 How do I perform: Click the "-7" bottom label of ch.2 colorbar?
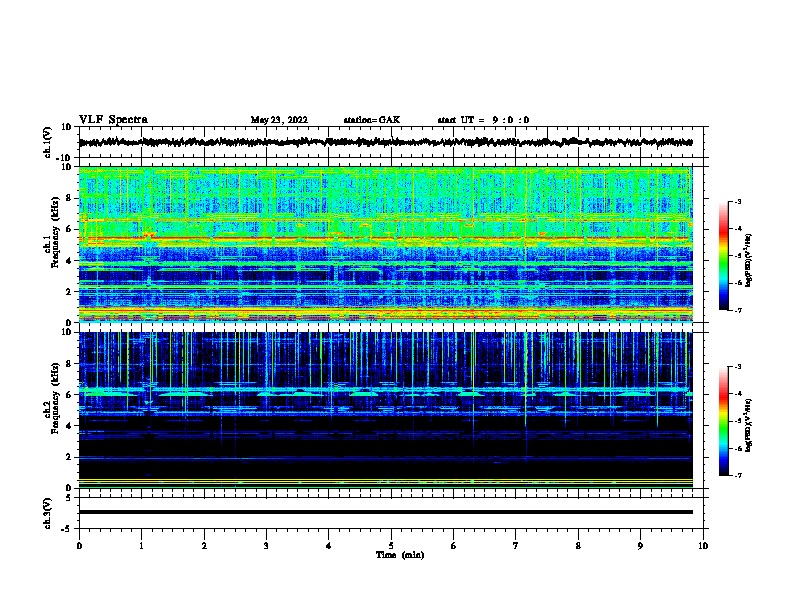pyautogui.click(x=737, y=476)
